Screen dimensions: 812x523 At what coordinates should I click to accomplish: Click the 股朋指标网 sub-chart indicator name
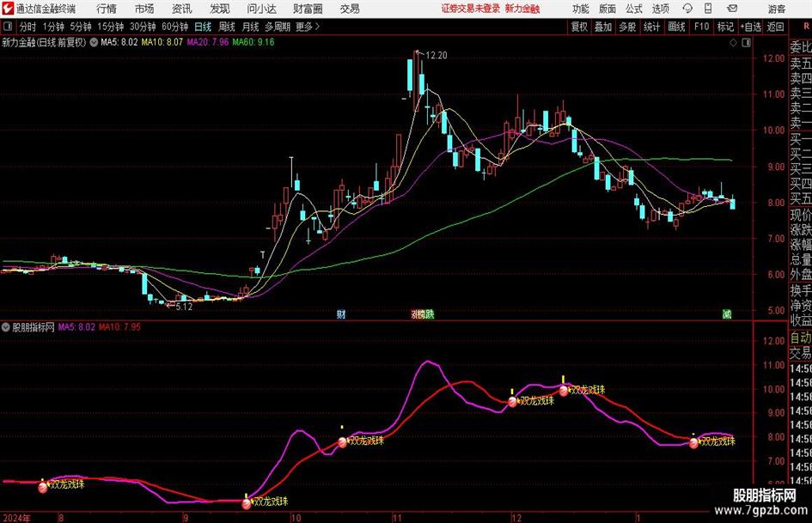pos(34,327)
